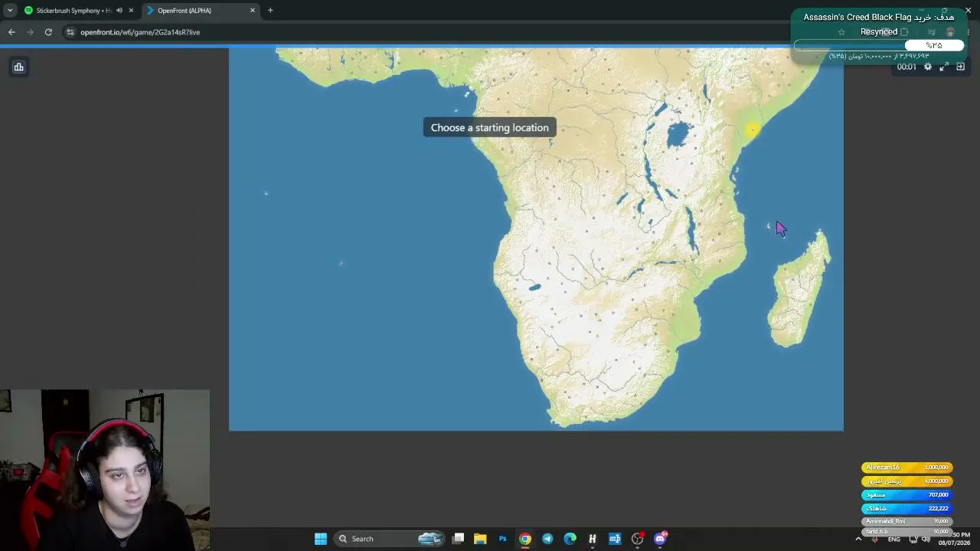Open Microsoft Edge from the taskbar
This screenshot has width=980, height=551.
click(x=570, y=539)
